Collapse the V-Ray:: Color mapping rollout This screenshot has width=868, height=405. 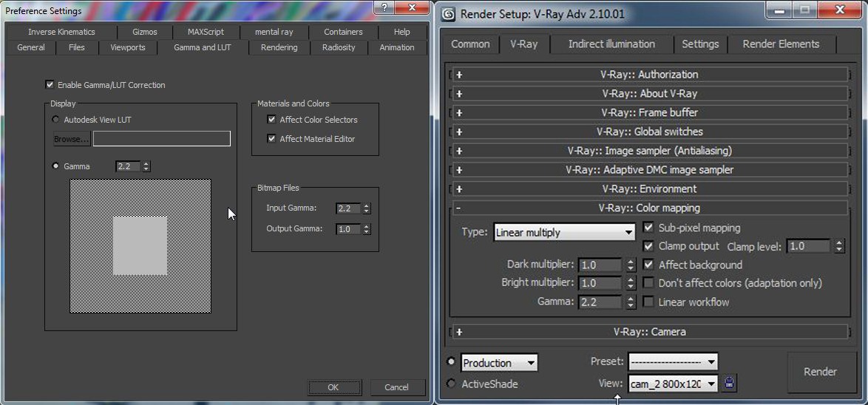pyautogui.click(x=650, y=208)
